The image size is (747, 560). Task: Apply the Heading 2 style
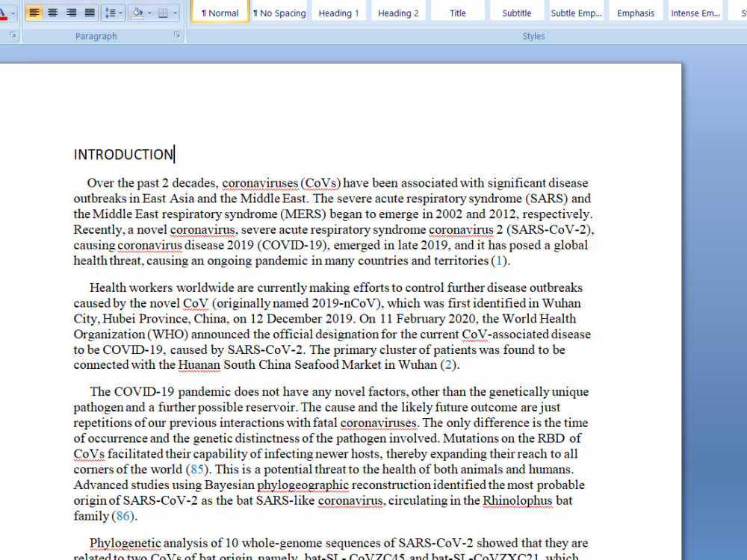pyautogui.click(x=398, y=11)
